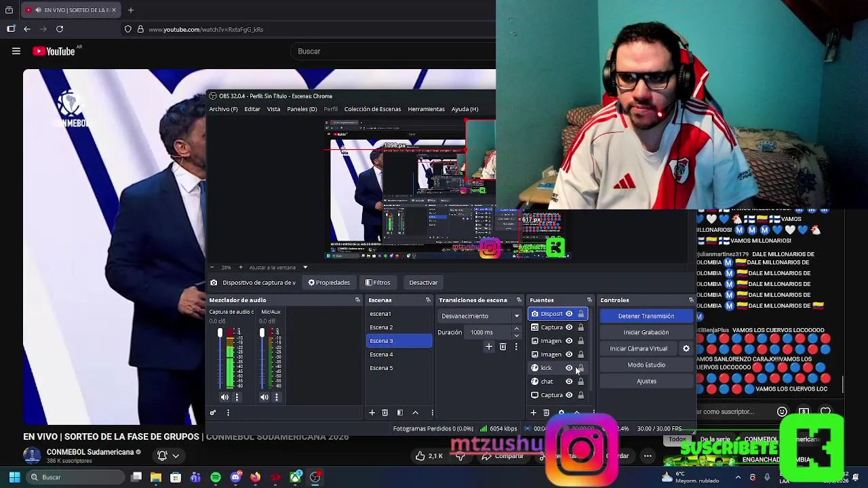Image resolution: width=868 pixels, height=488 pixels.
Task: Add a new scene
Action: (372, 413)
